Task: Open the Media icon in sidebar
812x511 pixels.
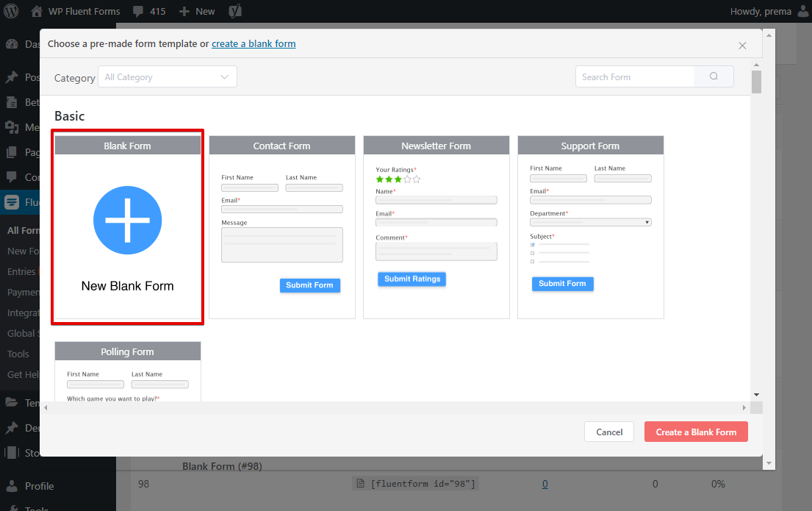Action: (12, 127)
